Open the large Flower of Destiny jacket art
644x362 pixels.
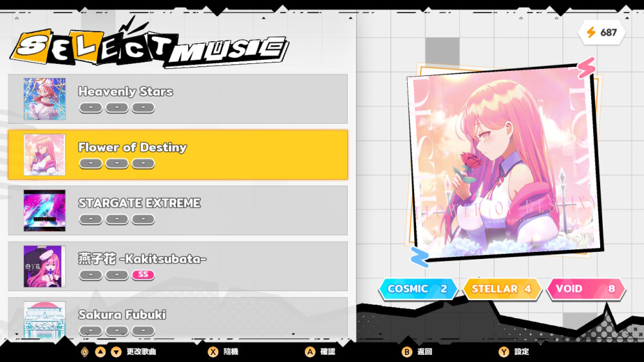click(x=504, y=162)
